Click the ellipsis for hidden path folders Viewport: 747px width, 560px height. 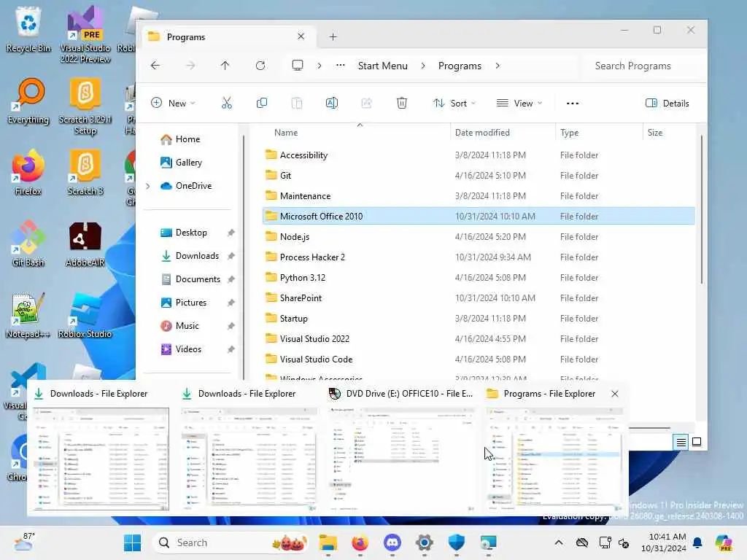[x=340, y=66]
